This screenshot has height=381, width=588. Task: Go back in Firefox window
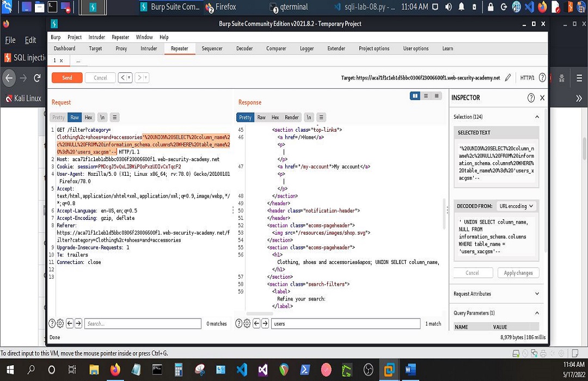tap(9, 78)
